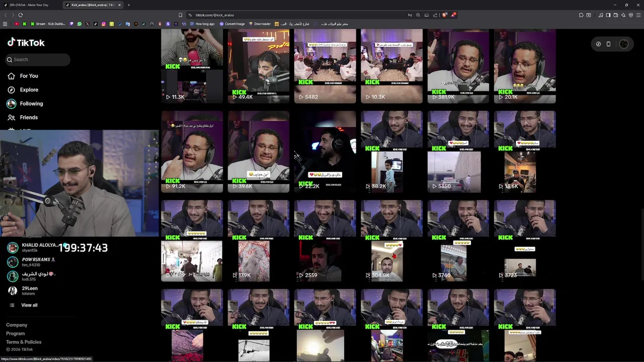Click the round icon left of the phone icon
Image resolution: width=644 pixels, height=362 pixels.
click(x=598, y=44)
